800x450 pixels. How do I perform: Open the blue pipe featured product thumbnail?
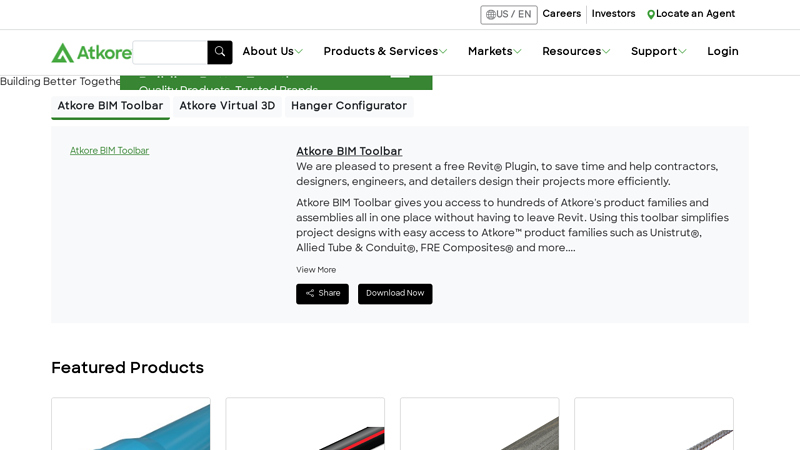[131, 425]
